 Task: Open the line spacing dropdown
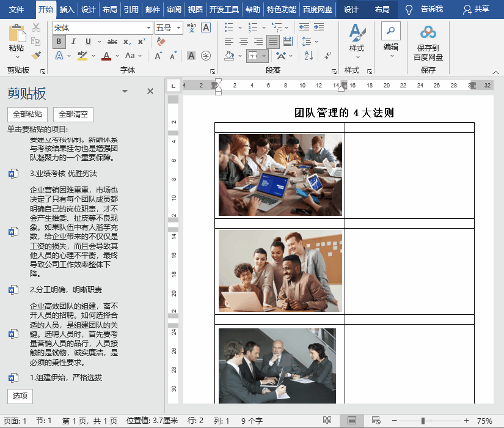pos(315,40)
